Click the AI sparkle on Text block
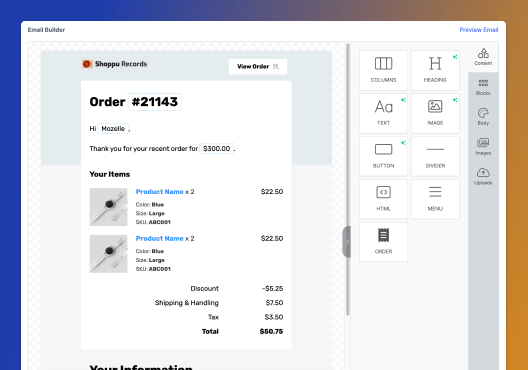The width and height of the screenshot is (528, 370). pos(403,100)
